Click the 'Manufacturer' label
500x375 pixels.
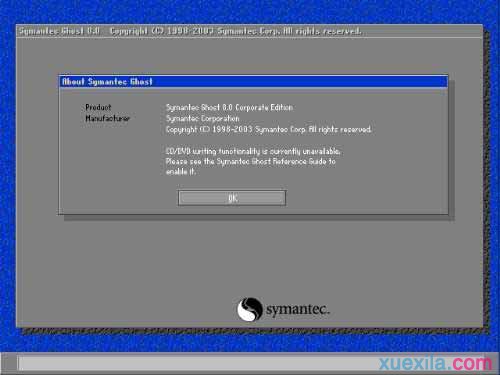[x=107, y=118]
